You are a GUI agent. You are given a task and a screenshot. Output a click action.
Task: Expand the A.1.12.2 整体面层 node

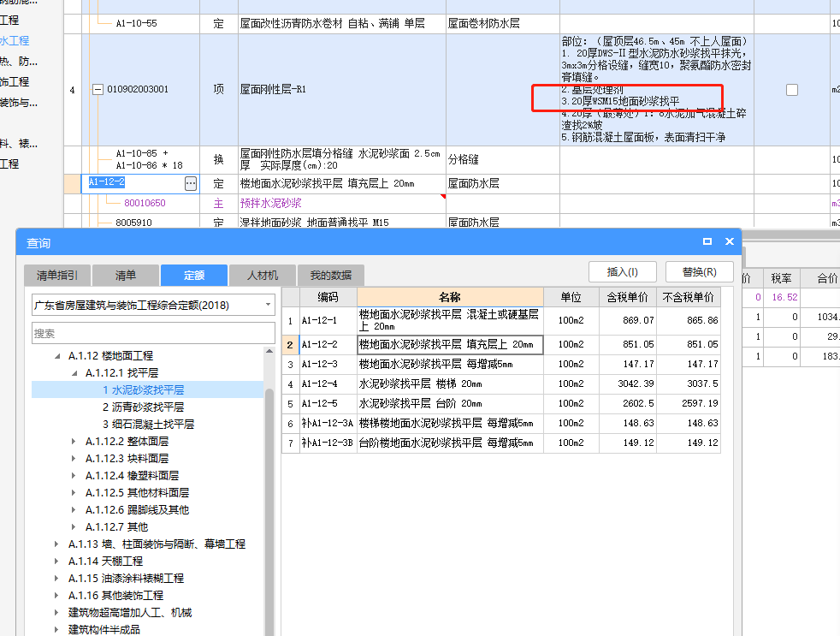point(74,442)
